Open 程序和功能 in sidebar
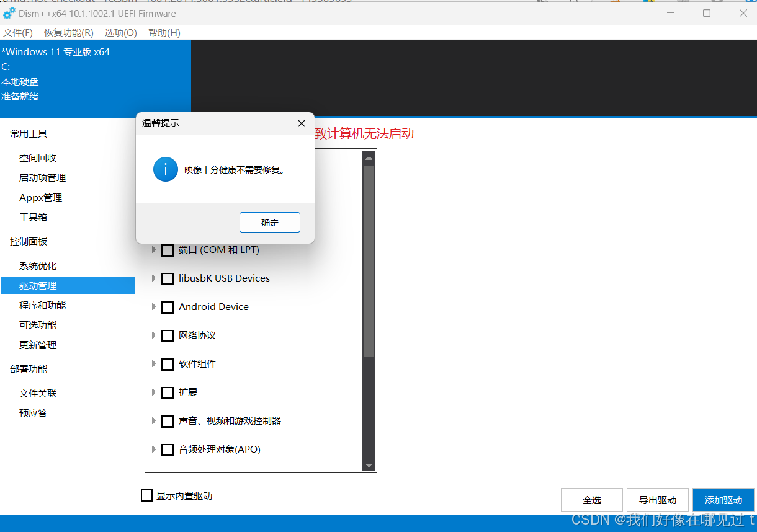The height and width of the screenshot is (532, 757). pos(42,306)
